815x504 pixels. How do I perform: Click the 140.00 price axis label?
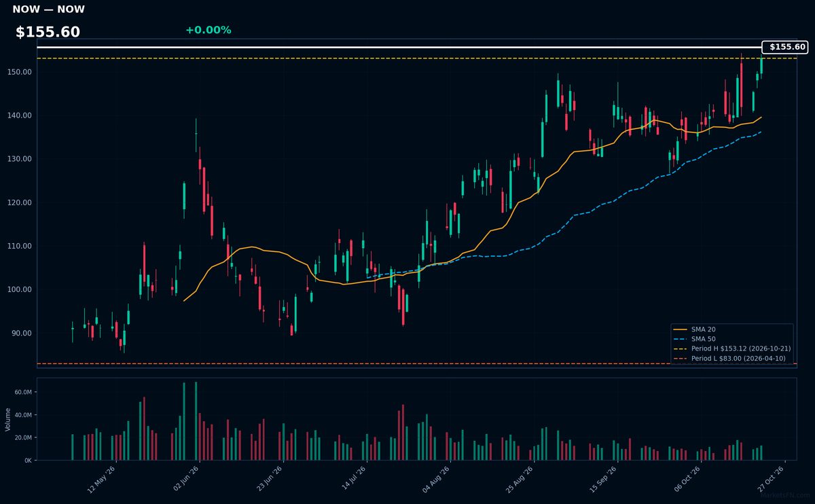[20, 115]
